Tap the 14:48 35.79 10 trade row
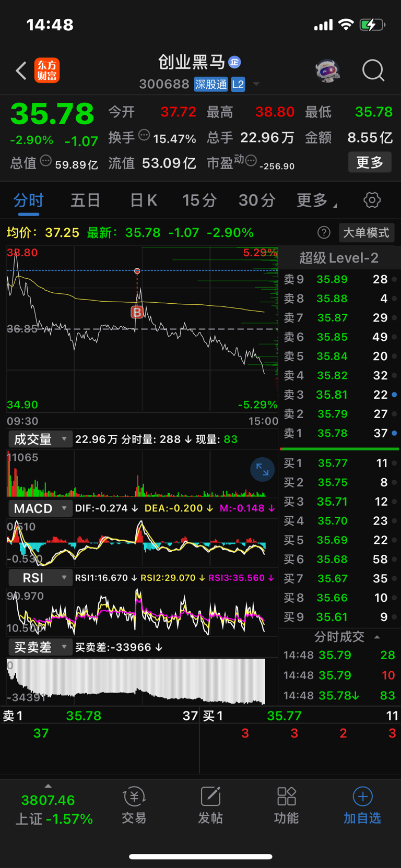 [340, 675]
